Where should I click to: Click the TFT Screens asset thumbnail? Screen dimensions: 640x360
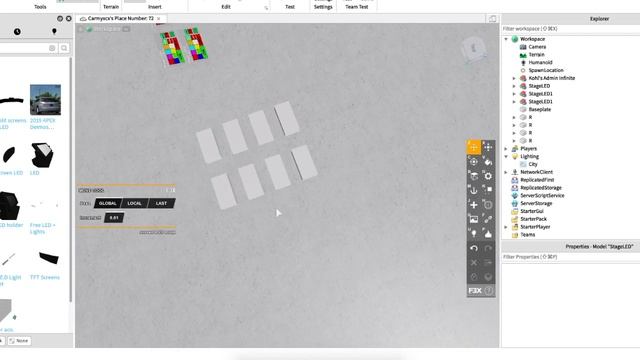(49, 258)
